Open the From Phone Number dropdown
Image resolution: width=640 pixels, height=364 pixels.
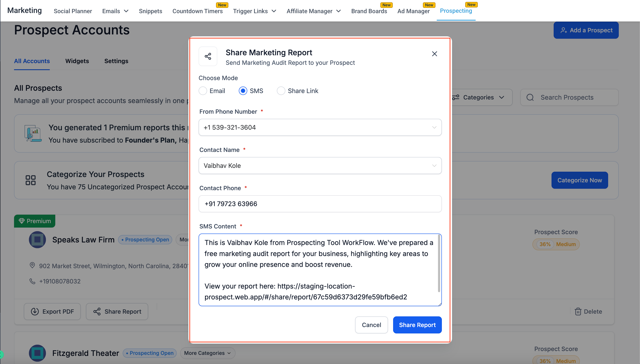pos(320,127)
